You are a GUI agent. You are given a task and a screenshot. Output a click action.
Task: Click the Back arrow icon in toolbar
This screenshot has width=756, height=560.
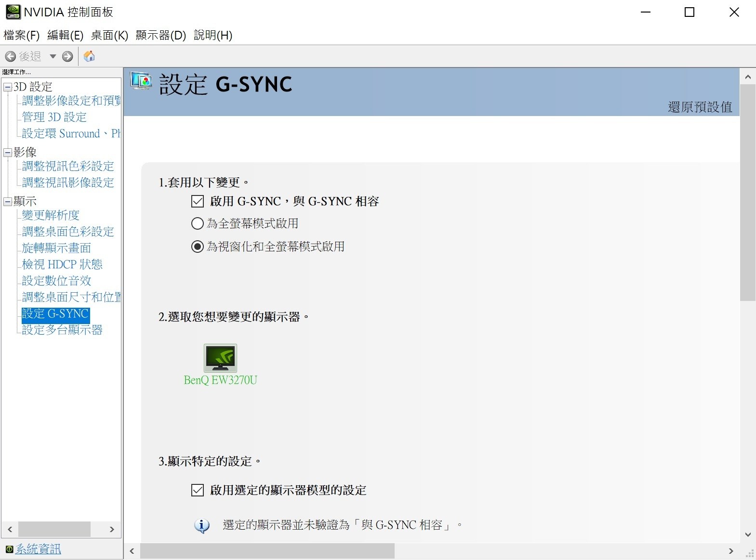(11, 56)
